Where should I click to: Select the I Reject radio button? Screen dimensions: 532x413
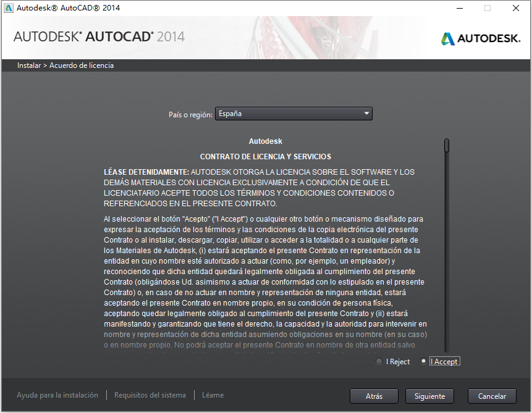click(379, 362)
